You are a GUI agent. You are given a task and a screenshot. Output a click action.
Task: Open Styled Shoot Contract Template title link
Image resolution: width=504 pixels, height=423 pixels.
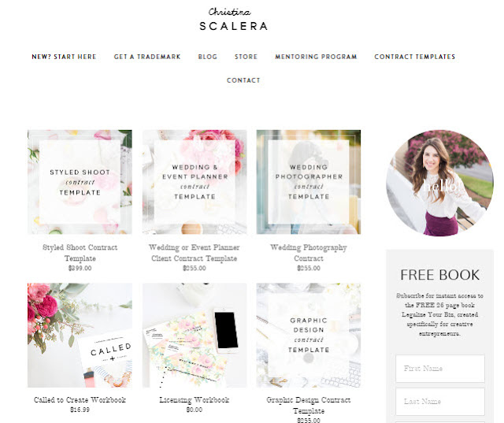click(x=80, y=253)
